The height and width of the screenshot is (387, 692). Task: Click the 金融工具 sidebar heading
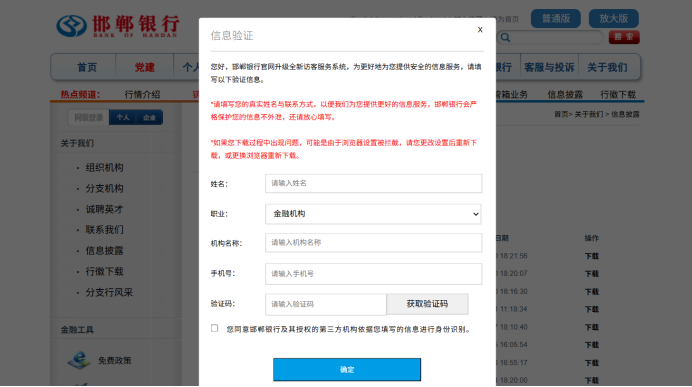77,330
